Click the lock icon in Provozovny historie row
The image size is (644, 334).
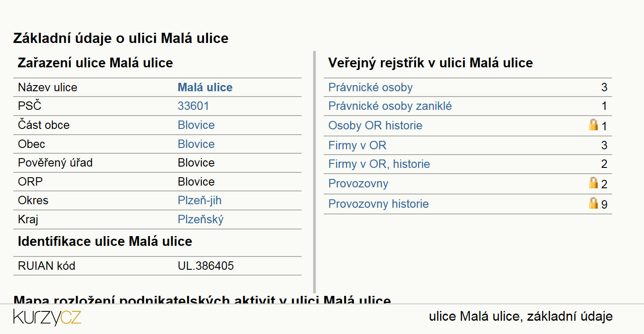click(x=593, y=203)
